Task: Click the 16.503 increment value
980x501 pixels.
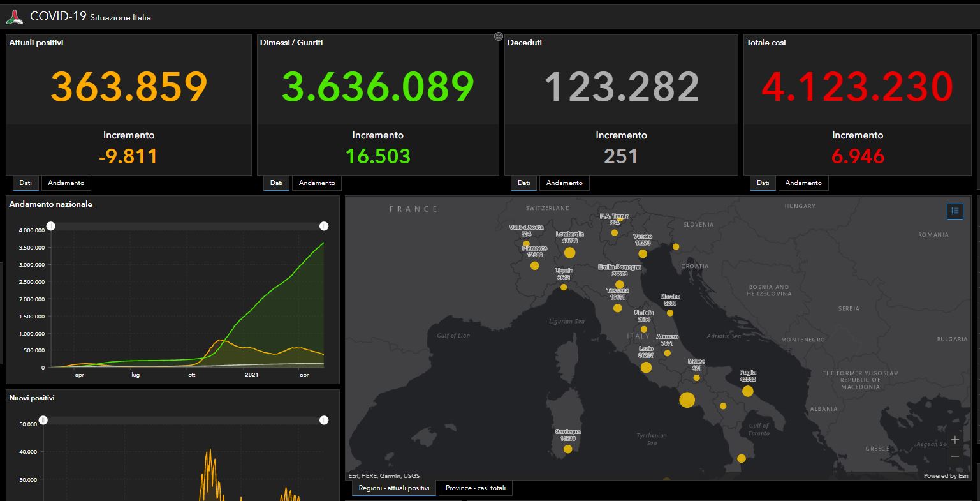Action: click(378, 156)
